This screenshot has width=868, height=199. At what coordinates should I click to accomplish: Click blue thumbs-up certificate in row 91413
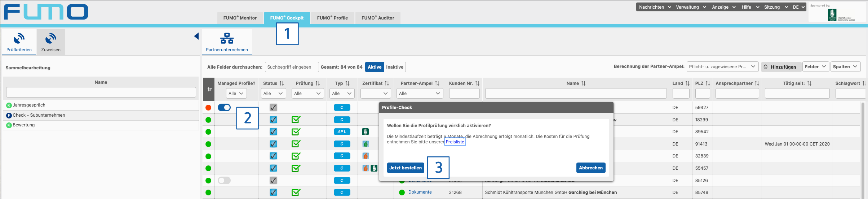coord(366,144)
